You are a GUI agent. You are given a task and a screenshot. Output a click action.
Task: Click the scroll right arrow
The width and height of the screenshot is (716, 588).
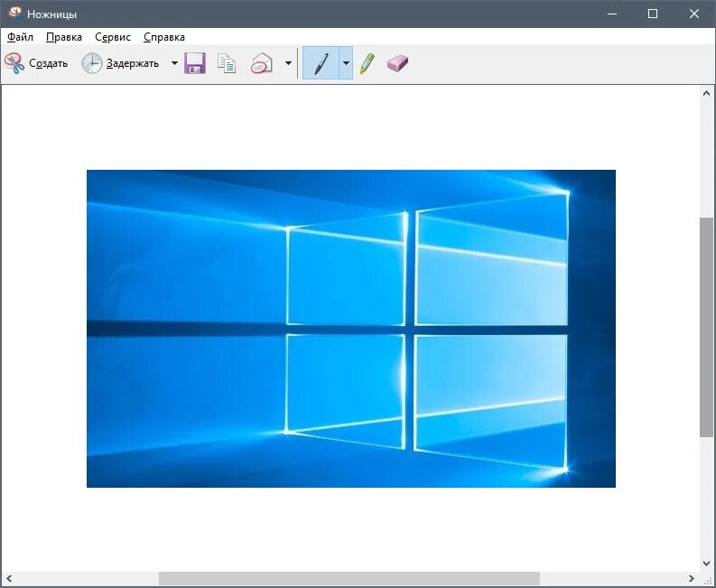(x=692, y=578)
